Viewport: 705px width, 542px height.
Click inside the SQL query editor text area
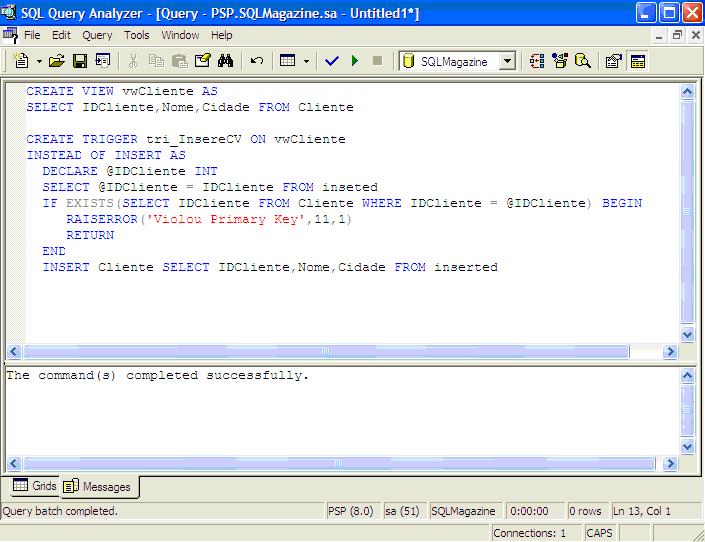pos(350,300)
